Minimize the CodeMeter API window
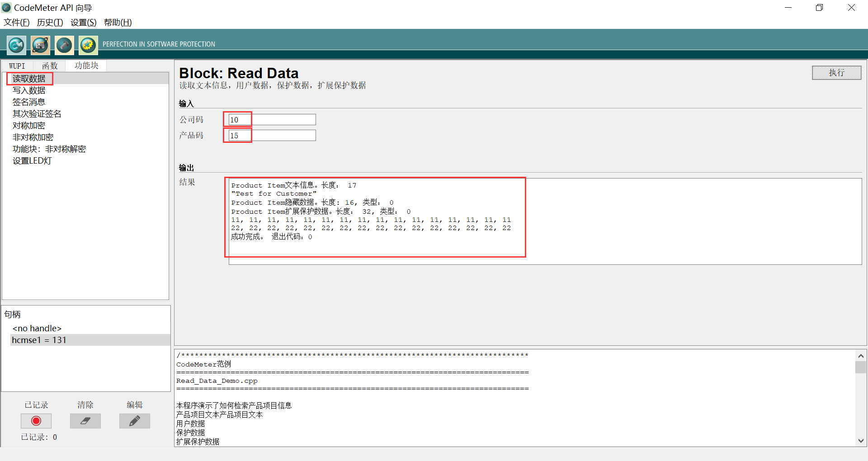 coord(788,8)
